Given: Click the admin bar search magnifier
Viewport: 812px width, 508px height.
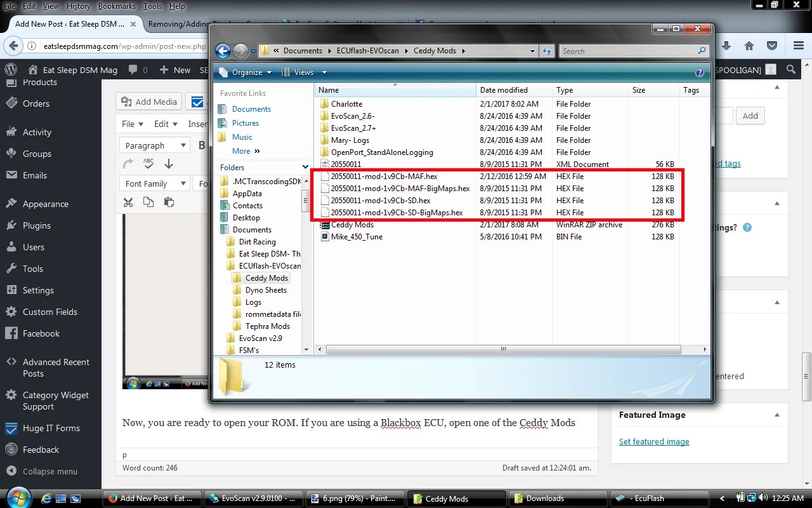Looking at the screenshot, I should [x=790, y=70].
